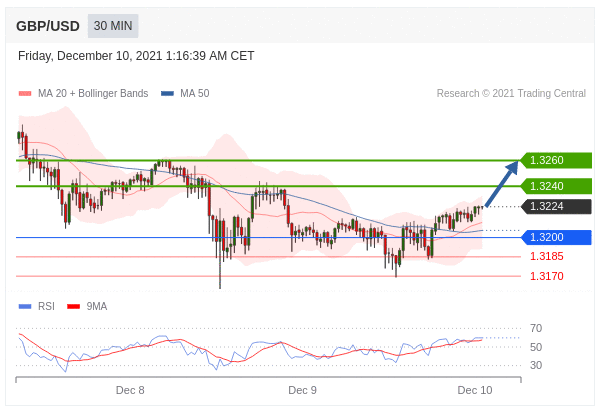Screen dimensions: 595x410
Task: Click the RSI 30 level label
Action: click(536, 365)
